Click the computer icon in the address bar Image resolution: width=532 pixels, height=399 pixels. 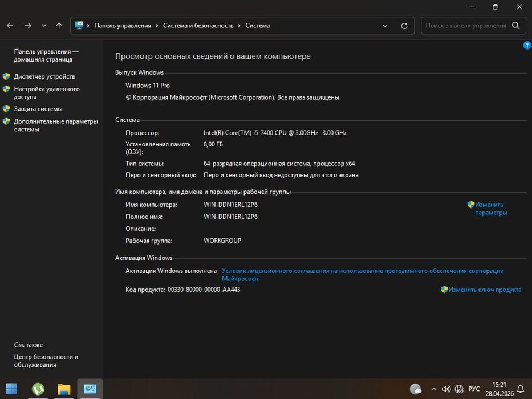tap(79, 25)
